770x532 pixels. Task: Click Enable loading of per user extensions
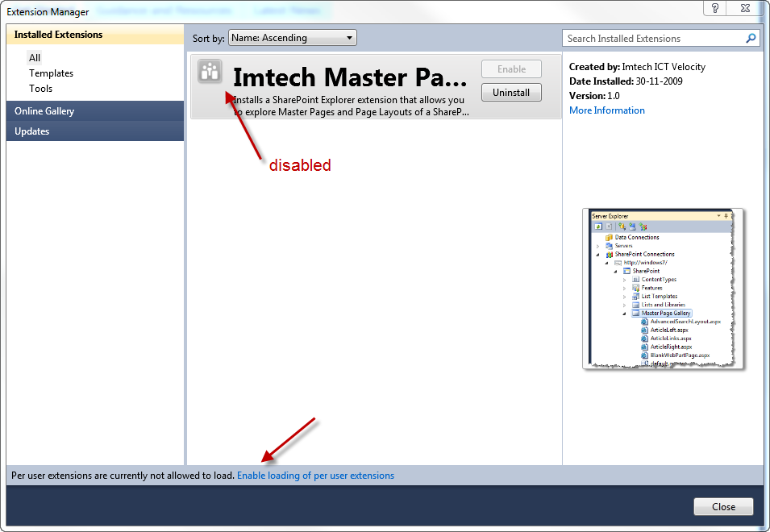[x=316, y=476]
